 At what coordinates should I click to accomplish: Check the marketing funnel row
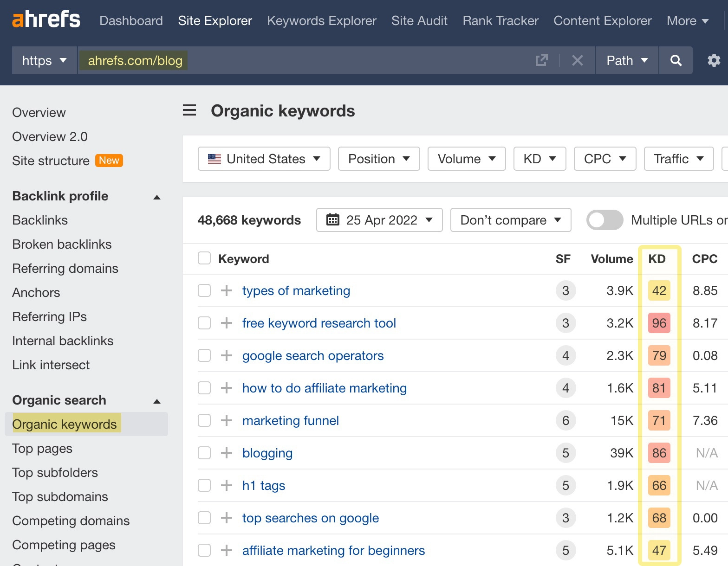coord(204,420)
